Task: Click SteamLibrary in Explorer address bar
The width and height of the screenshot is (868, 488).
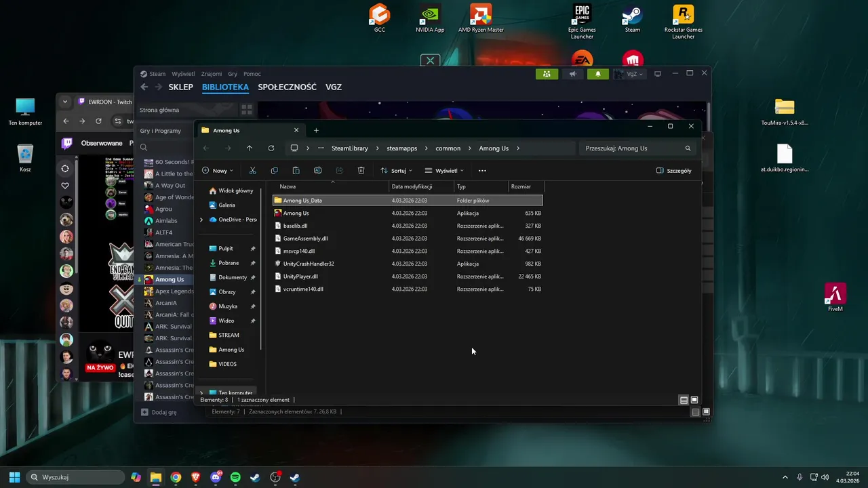Action: coord(350,148)
